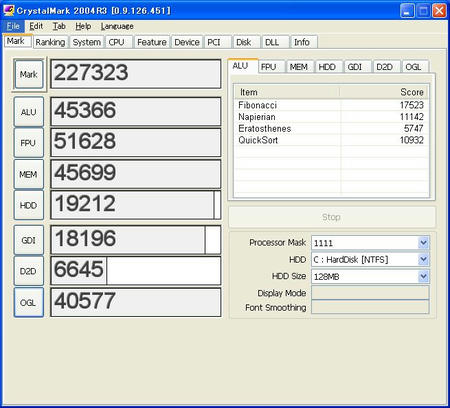Sort by the Score column header
Image resolution: width=450 pixels, height=408 pixels.
point(384,92)
